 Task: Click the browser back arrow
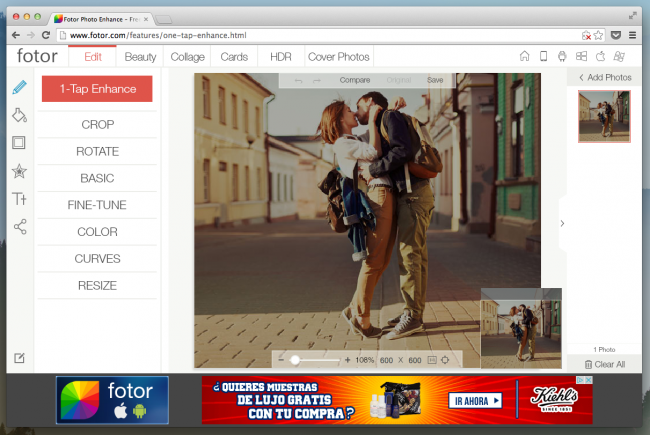pyautogui.click(x=16, y=35)
